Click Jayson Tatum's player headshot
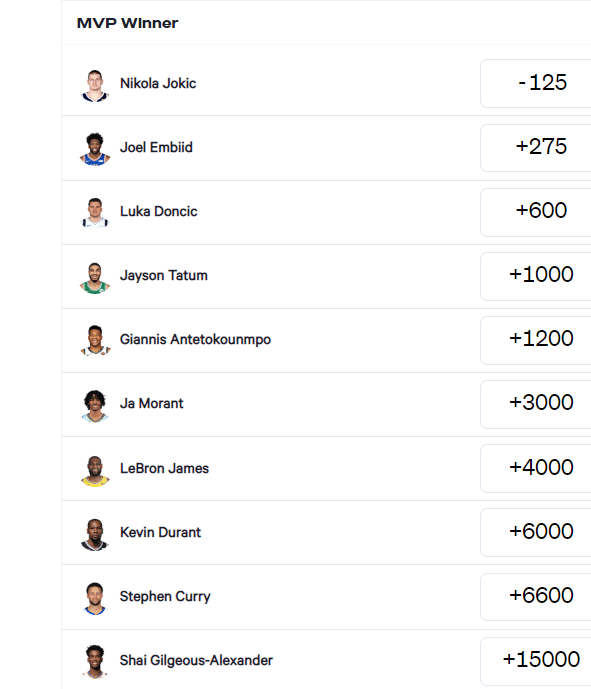The image size is (591, 689). [x=95, y=278]
